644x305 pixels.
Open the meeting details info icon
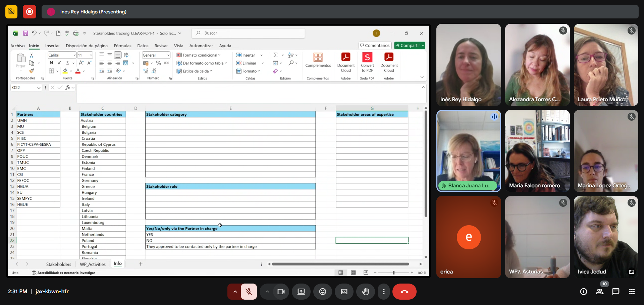point(583,292)
